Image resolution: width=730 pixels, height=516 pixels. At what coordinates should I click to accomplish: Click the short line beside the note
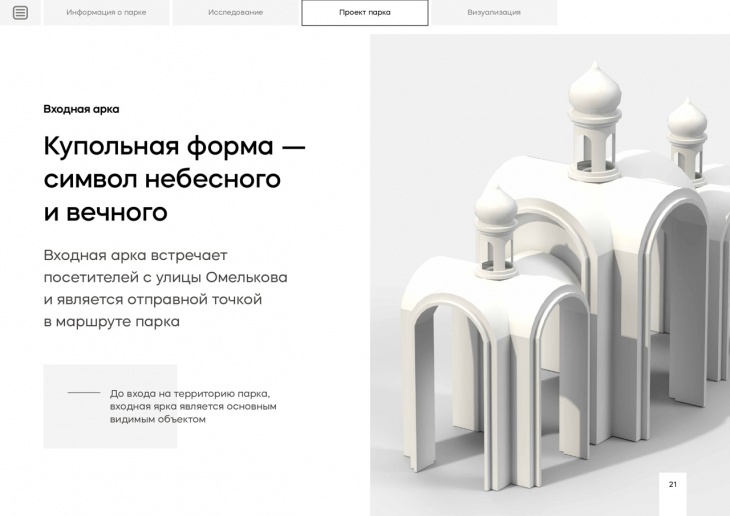[x=84, y=393]
